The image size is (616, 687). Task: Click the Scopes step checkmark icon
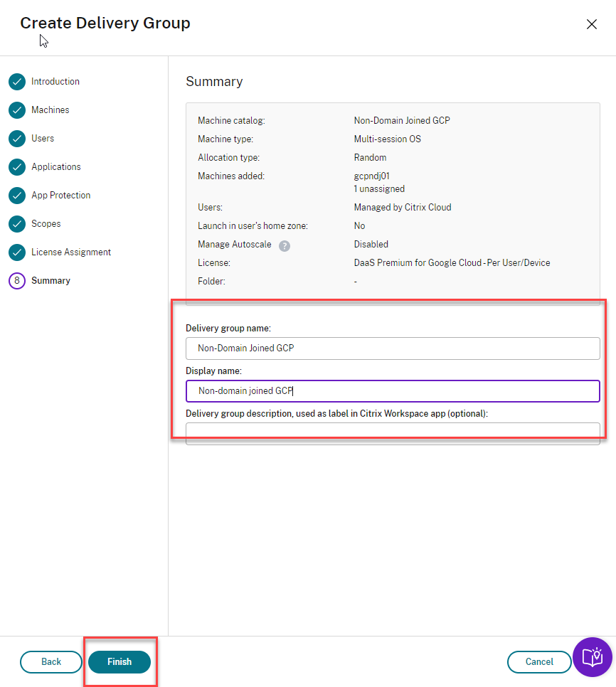(17, 224)
